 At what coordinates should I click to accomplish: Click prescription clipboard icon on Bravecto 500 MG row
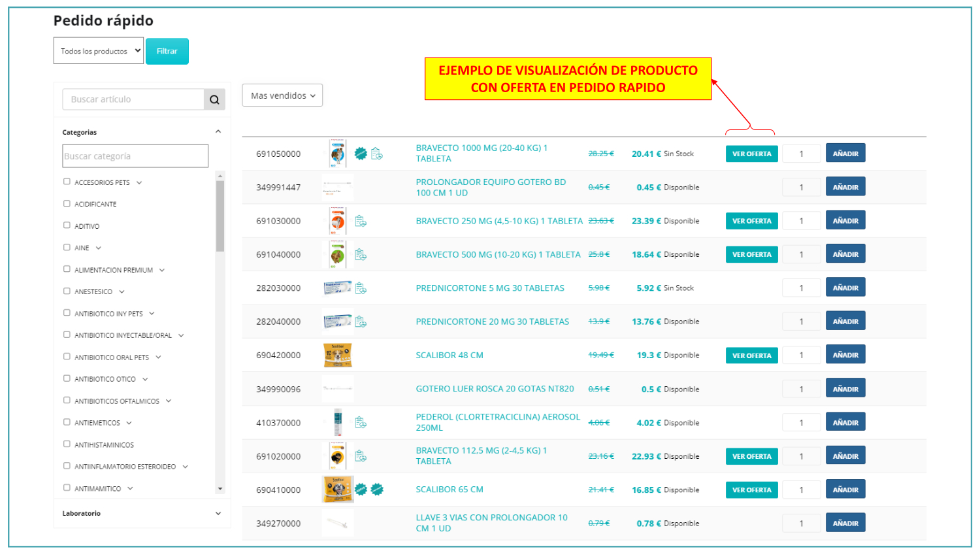point(361,254)
